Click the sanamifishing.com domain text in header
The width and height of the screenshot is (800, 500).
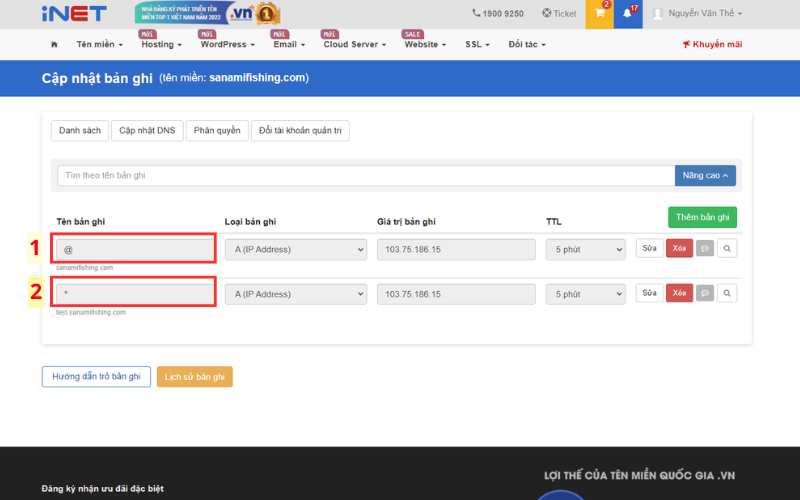[x=257, y=78]
